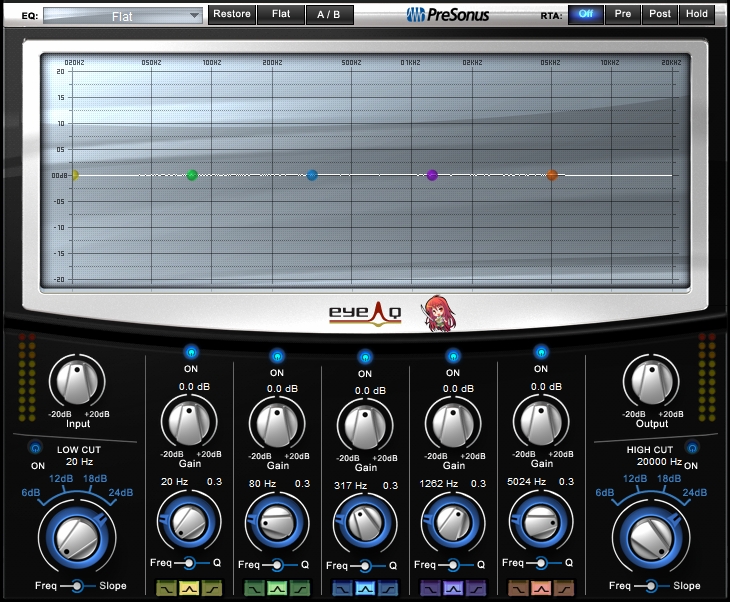
Task: Open the EQ preset dropdown showing Flat
Action: pyautogui.click(x=123, y=16)
